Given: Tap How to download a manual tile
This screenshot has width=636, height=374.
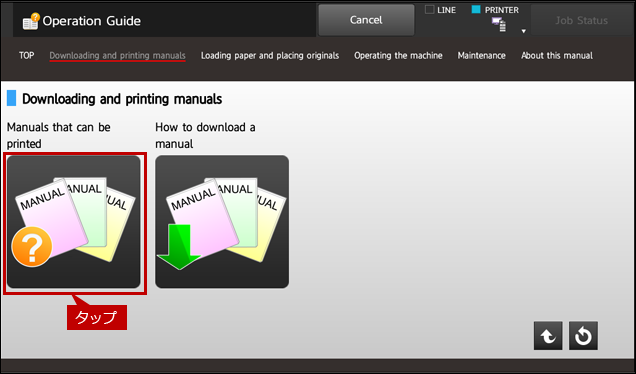Looking at the screenshot, I should [222, 222].
